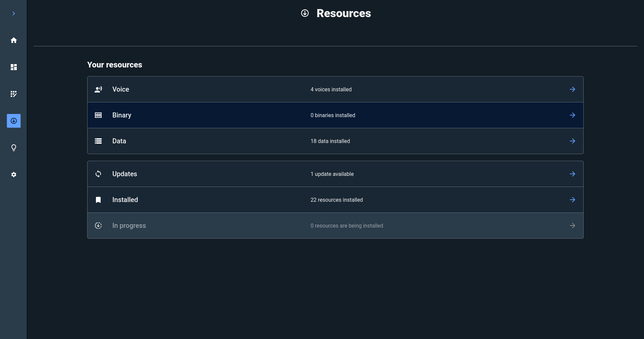644x339 pixels.
Task: Open the Installed list item
Action: point(125,200)
